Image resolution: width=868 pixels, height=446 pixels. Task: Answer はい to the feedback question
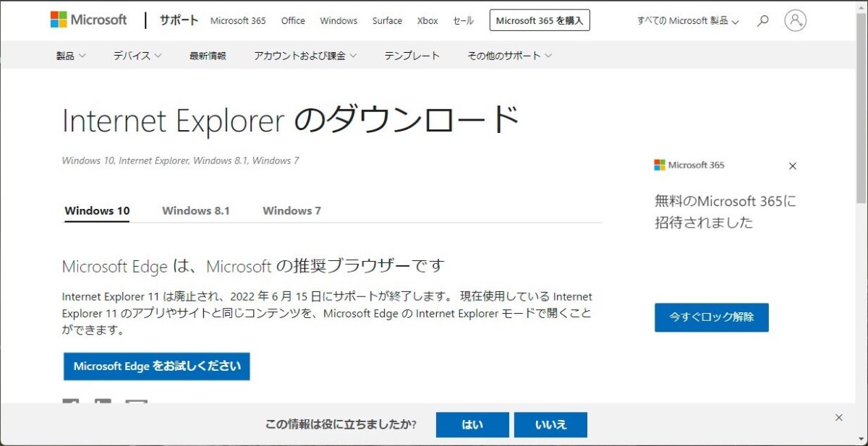(x=472, y=425)
